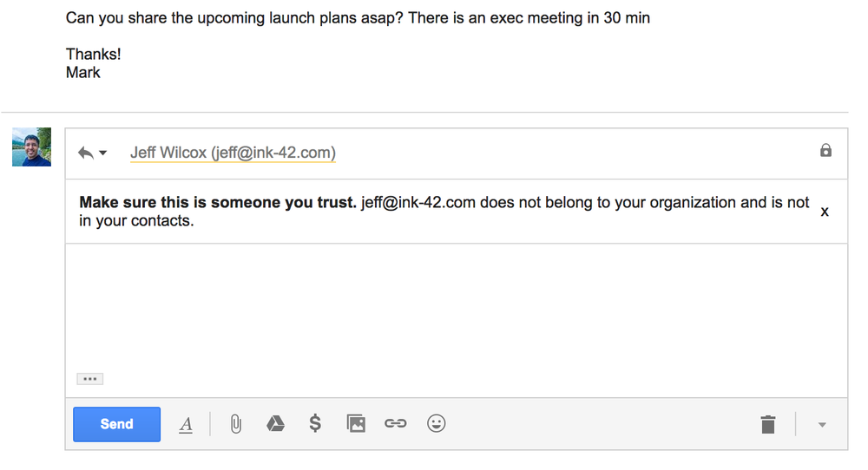Expand reply type dropdown arrow
The width and height of the screenshot is (868, 470).
(x=103, y=153)
